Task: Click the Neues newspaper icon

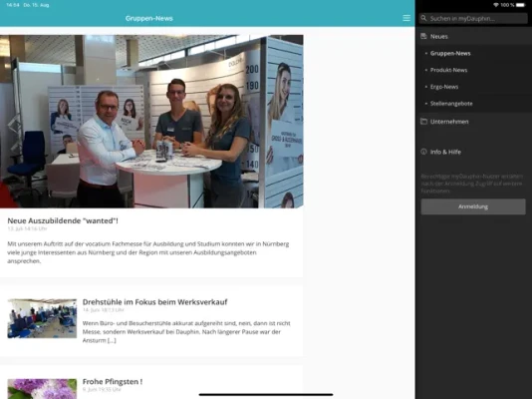Action: [423, 36]
